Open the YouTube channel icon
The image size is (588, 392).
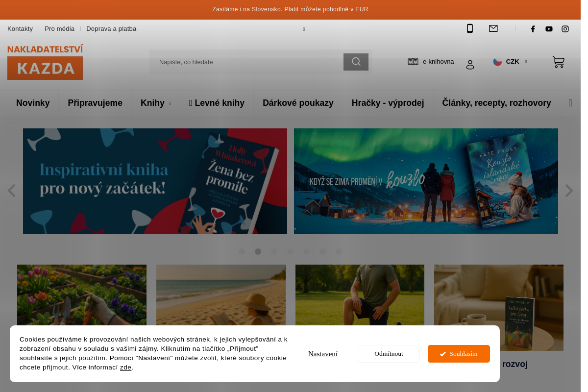click(x=549, y=29)
